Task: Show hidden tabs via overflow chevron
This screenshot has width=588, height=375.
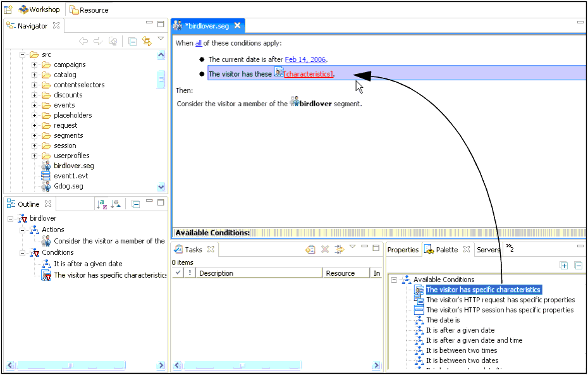Action: click(x=509, y=247)
